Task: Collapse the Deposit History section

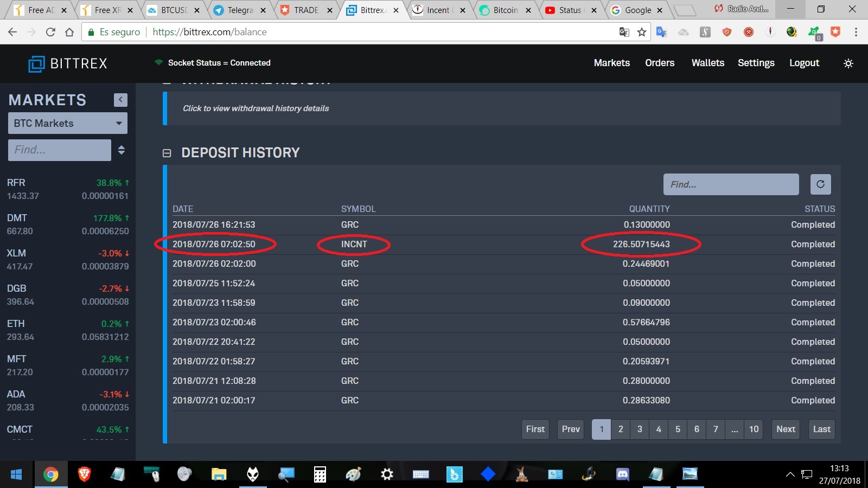Action: point(167,153)
